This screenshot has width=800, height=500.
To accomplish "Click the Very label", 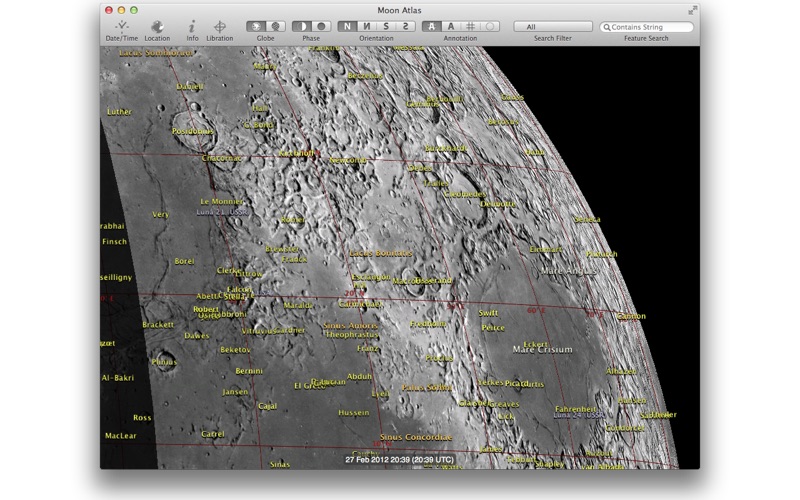I will click(x=161, y=214).
